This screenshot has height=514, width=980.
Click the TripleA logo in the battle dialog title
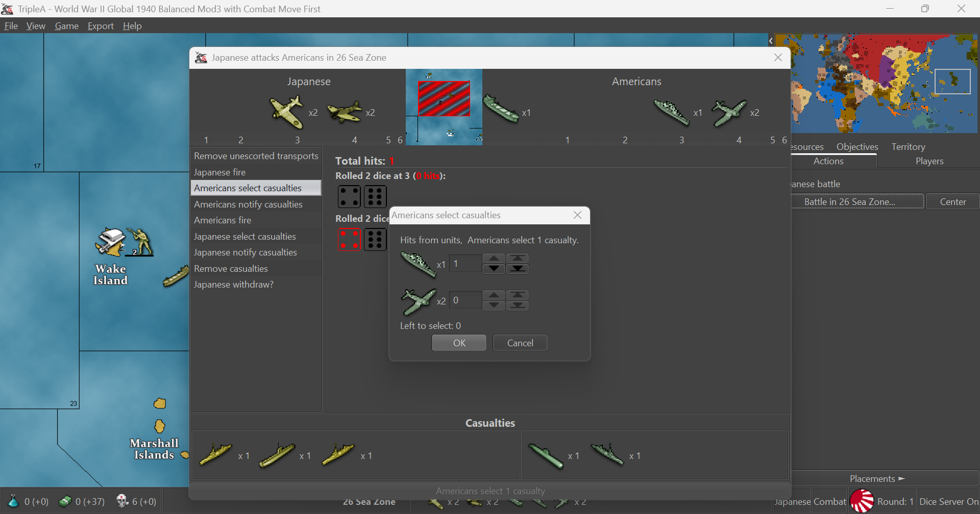[201, 58]
